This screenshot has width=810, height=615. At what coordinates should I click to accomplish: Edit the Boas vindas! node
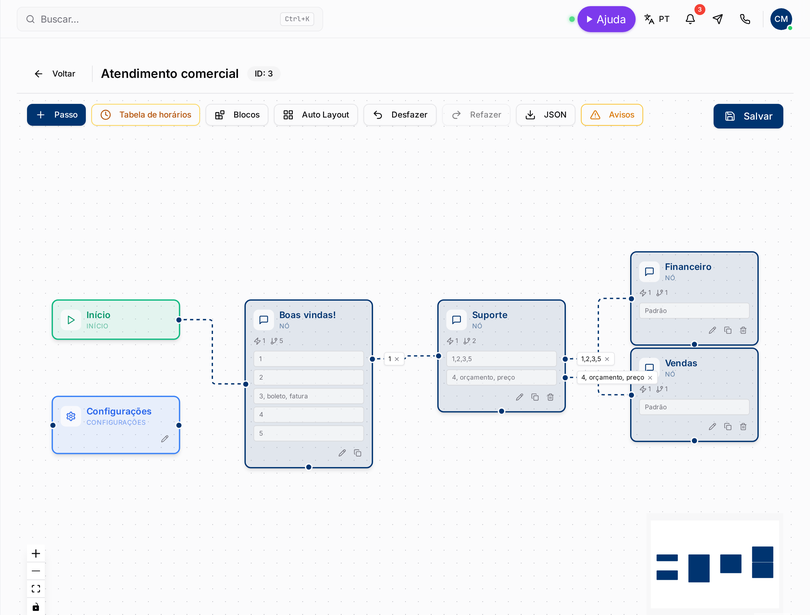click(342, 453)
